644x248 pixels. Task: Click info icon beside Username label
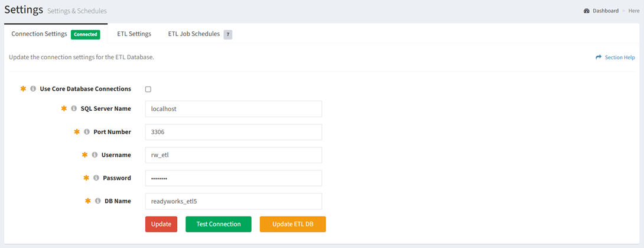point(95,155)
